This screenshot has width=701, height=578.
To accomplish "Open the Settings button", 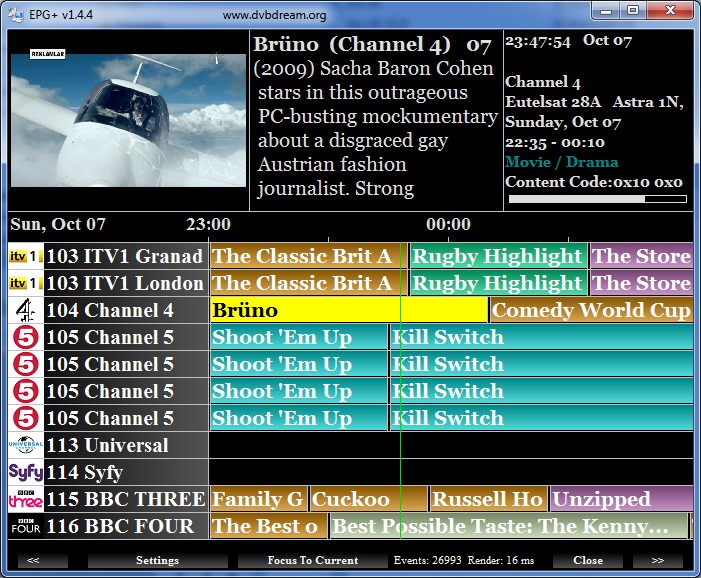I will (157, 561).
